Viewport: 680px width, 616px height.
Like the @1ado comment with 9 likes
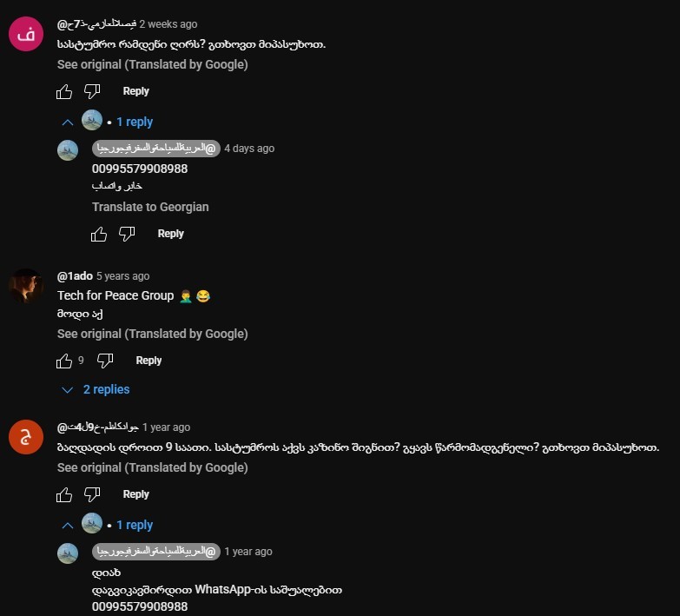point(64,361)
